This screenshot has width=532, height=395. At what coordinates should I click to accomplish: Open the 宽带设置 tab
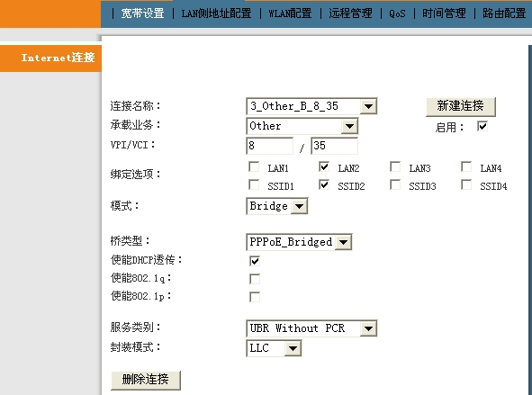click(x=142, y=13)
